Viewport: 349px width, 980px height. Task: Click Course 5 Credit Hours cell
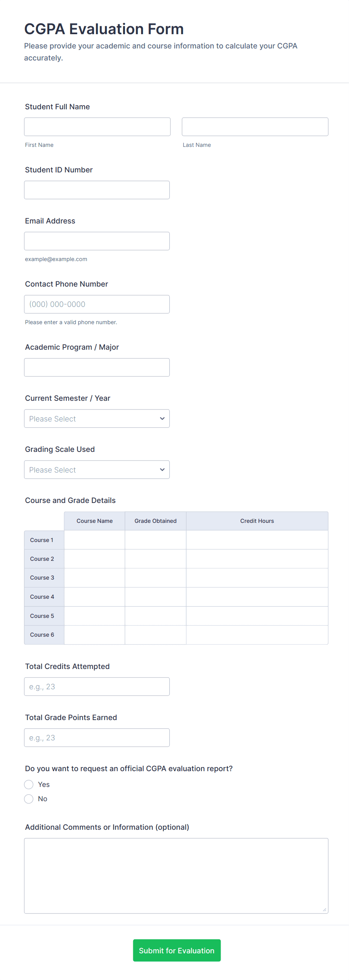(257, 616)
